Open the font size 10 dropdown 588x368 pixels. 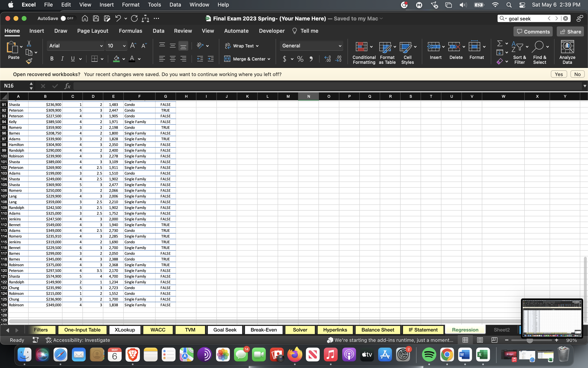point(124,46)
